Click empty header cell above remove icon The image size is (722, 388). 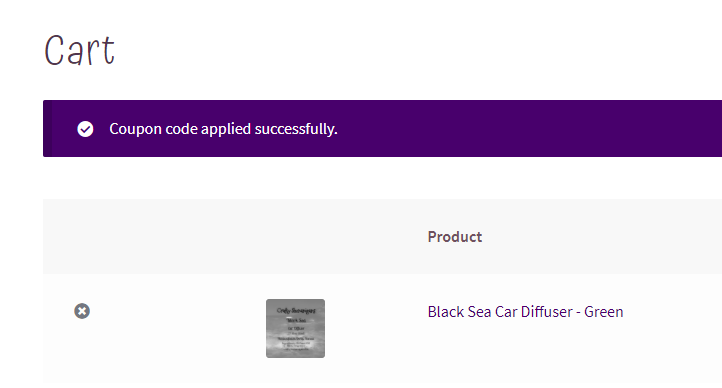tap(82, 237)
